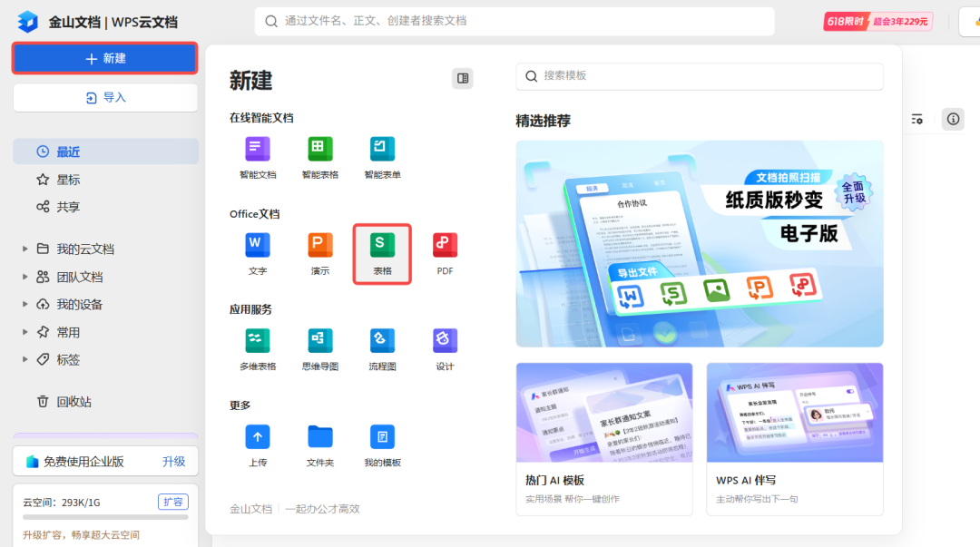Create a new 表格 spreadsheet
980x547 pixels.
point(383,254)
